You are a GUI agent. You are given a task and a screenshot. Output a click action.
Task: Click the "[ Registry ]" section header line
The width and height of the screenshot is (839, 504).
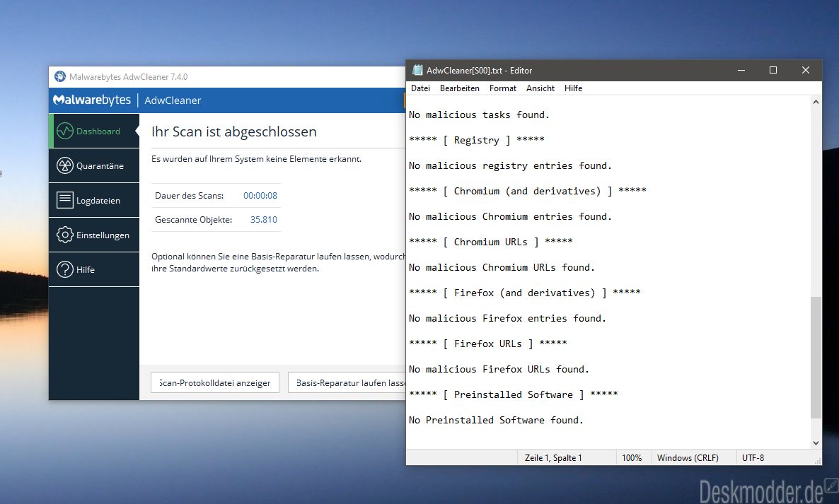click(x=476, y=140)
